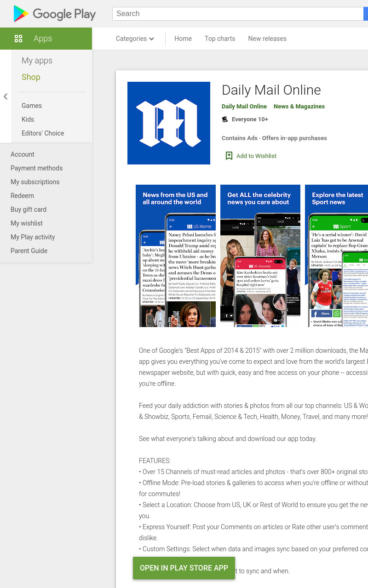Image resolution: width=368 pixels, height=588 pixels.
Task: Select Shop in the sidebar
Action: click(x=31, y=77)
